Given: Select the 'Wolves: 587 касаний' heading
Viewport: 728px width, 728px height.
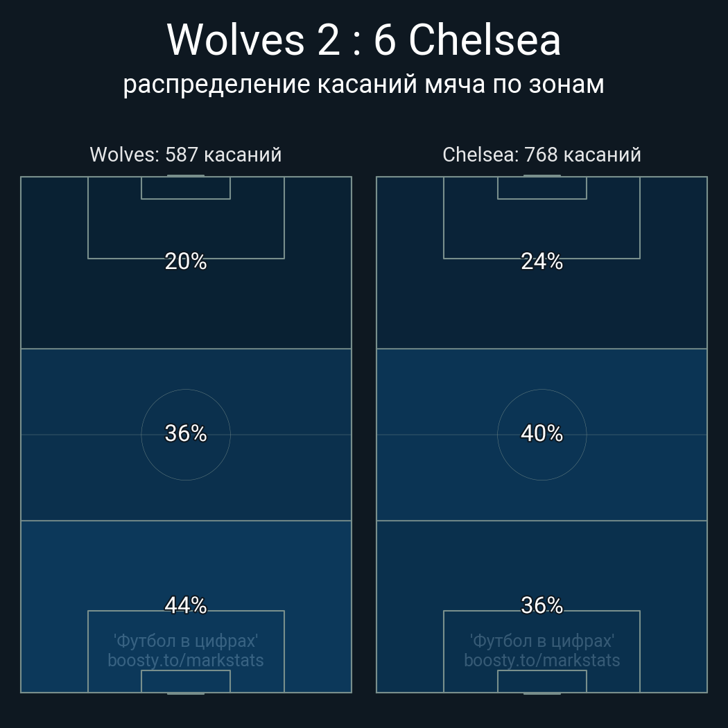Looking at the screenshot, I should 186,154.
